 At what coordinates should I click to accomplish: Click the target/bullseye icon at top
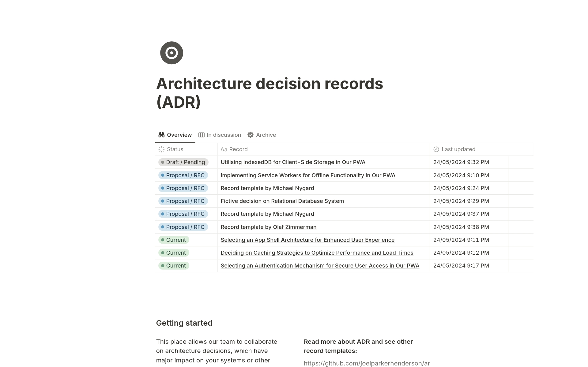pyautogui.click(x=171, y=53)
